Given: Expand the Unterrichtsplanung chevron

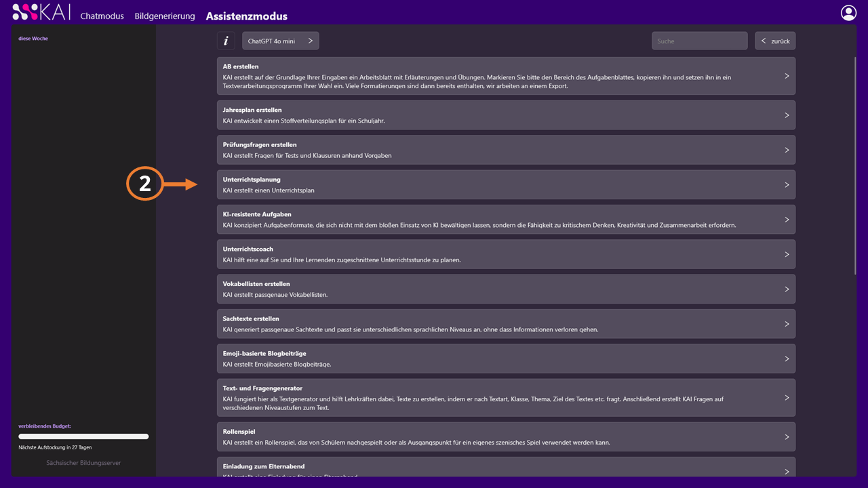Looking at the screenshot, I should 787,184.
